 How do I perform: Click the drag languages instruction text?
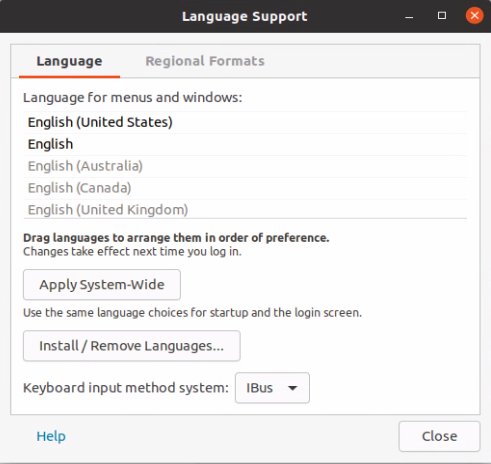176,238
